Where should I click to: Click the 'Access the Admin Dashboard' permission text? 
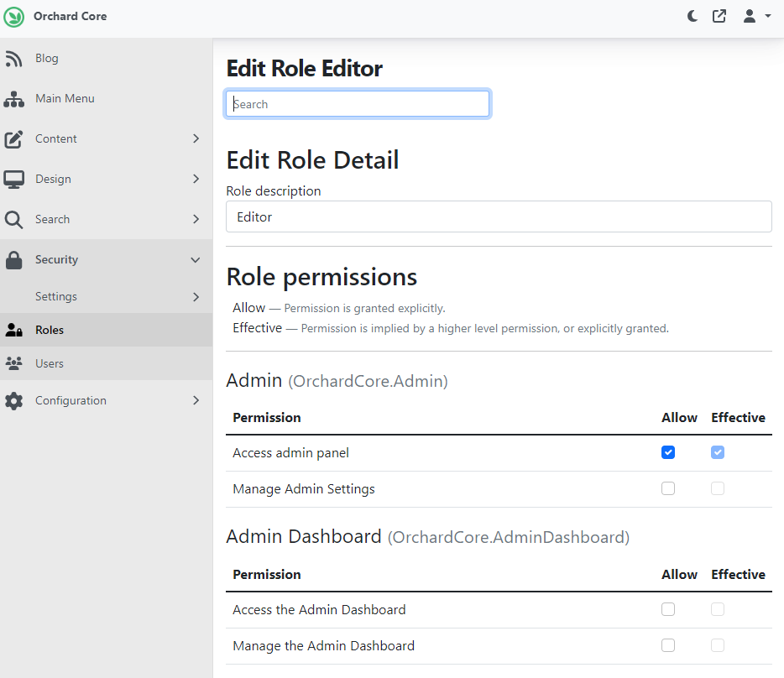tap(320, 609)
